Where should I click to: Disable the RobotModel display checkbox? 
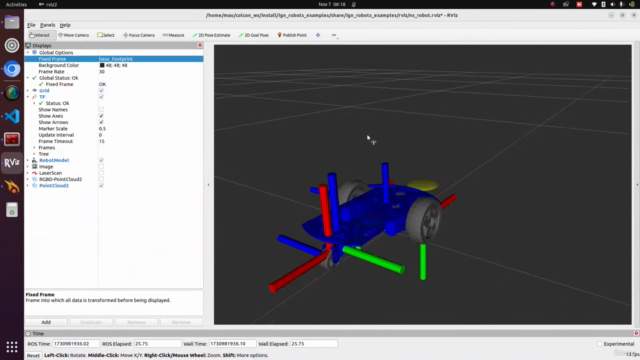click(x=101, y=160)
